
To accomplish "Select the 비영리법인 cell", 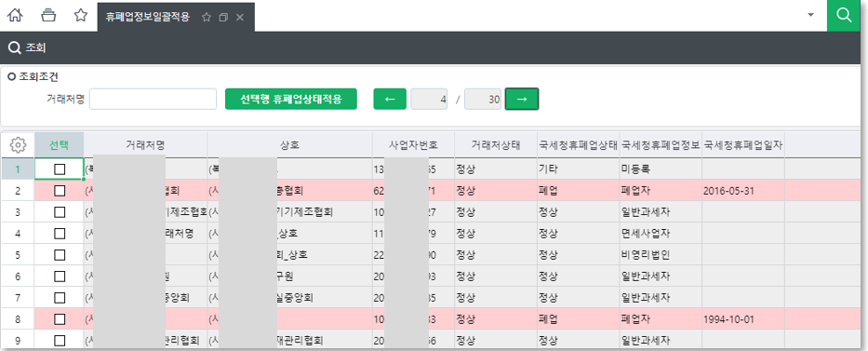I will coord(661,255).
